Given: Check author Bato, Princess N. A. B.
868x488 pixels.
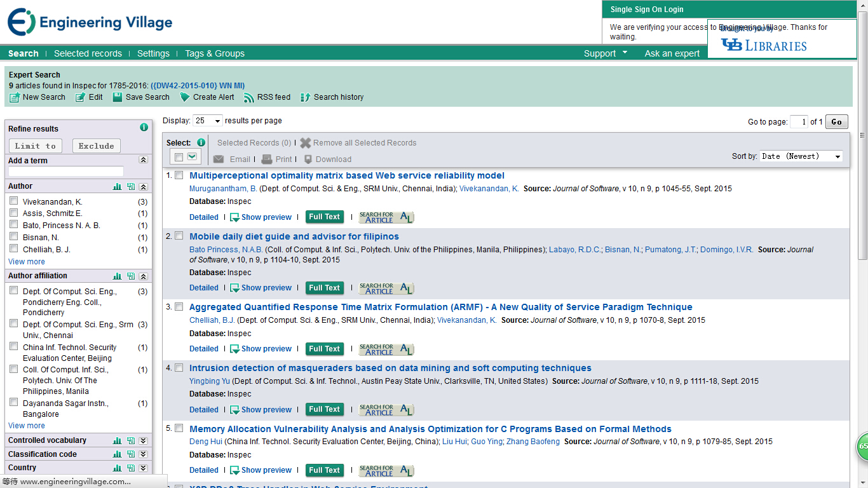Looking at the screenshot, I should tap(14, 225).
